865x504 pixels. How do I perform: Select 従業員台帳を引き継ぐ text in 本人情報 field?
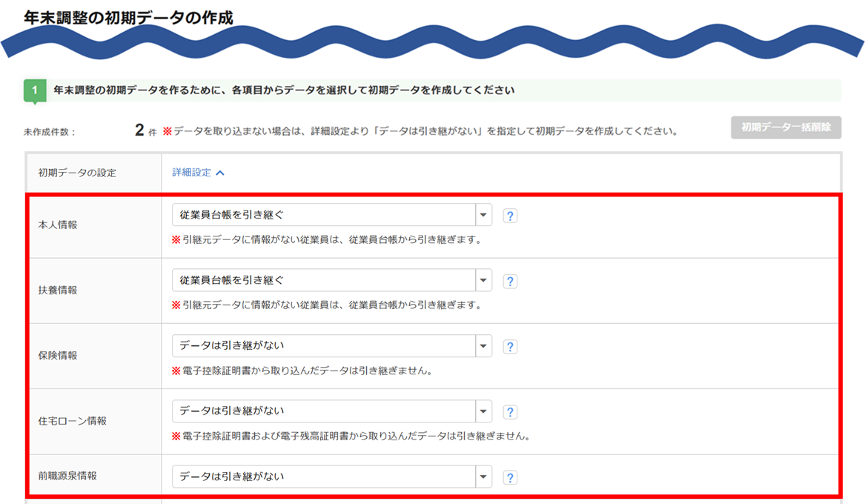click(x=232, y=215)
